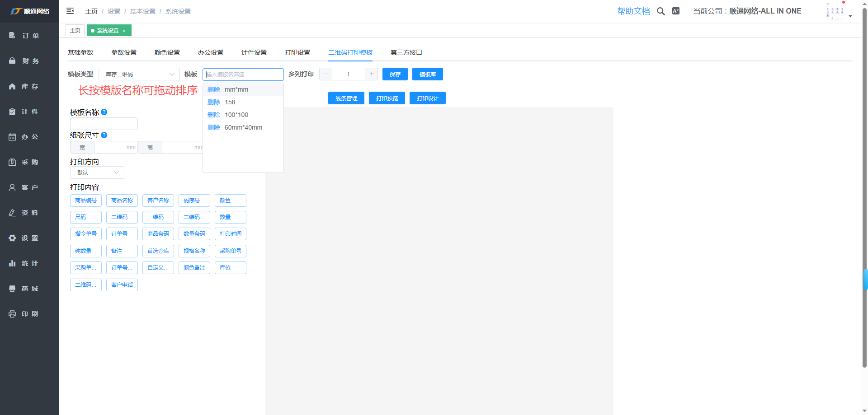Image resolution: width=868 pixels, height=415 pixels.
Task: Click the 模板名称 help question icon
Action: tap(104, 112)
